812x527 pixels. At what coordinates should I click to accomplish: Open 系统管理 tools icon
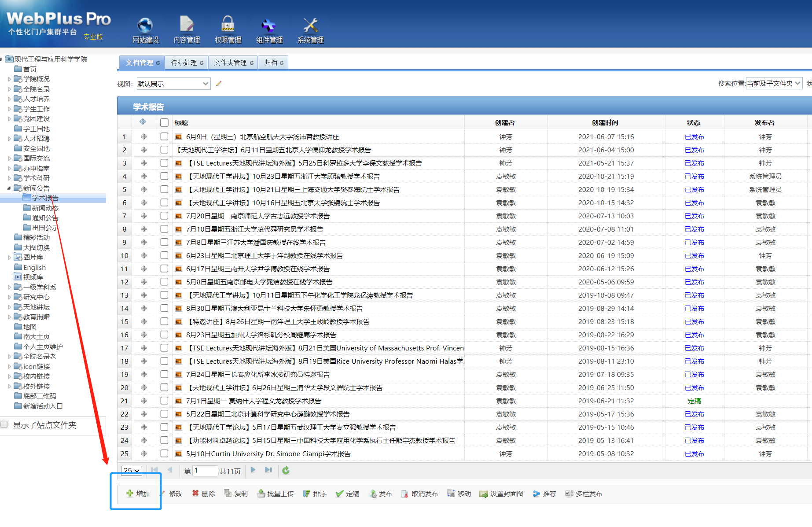310,26
